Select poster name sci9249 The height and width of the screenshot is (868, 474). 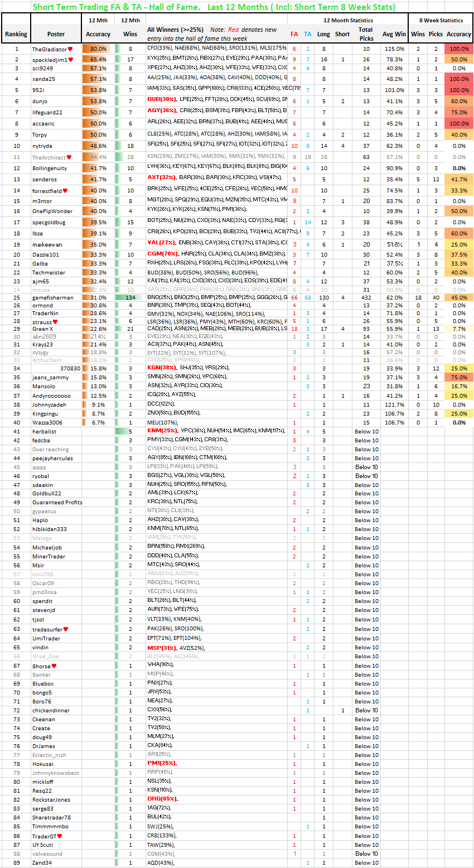[x=43, y=68]
